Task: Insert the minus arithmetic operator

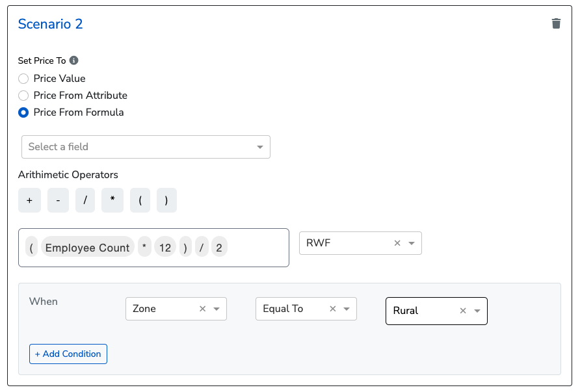Action: pyautogui.click(x=58, y=201)
